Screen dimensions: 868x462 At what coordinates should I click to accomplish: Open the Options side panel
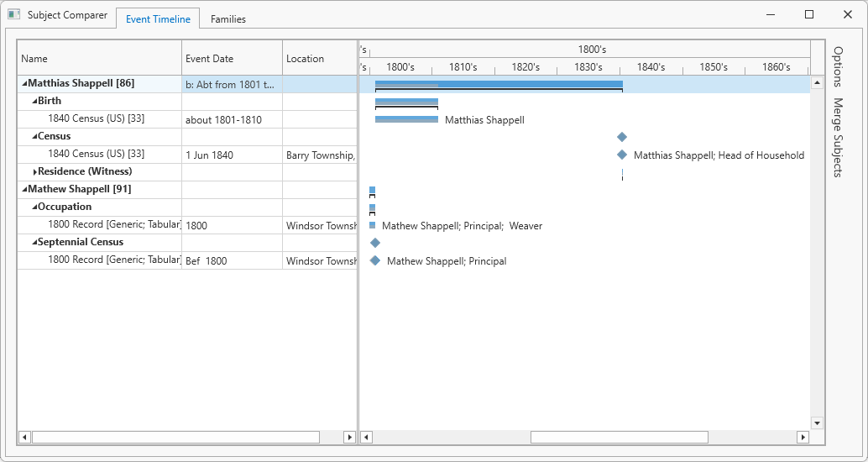coord(838,66)
